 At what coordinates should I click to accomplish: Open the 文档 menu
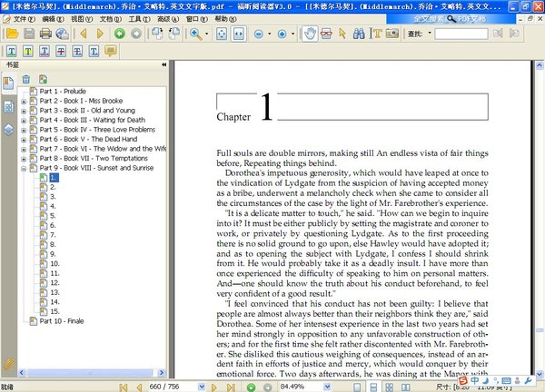[111, 19]
